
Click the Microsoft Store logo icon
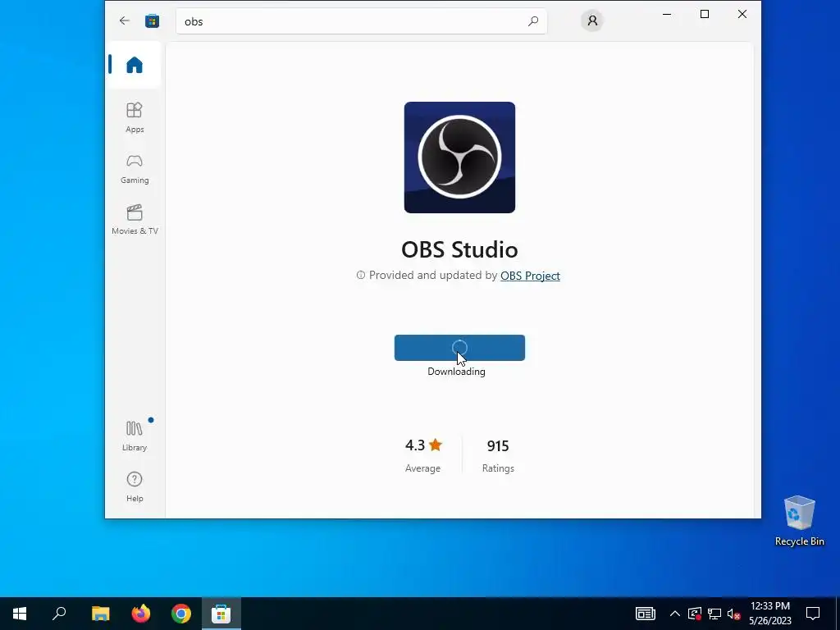coord(152,21)
